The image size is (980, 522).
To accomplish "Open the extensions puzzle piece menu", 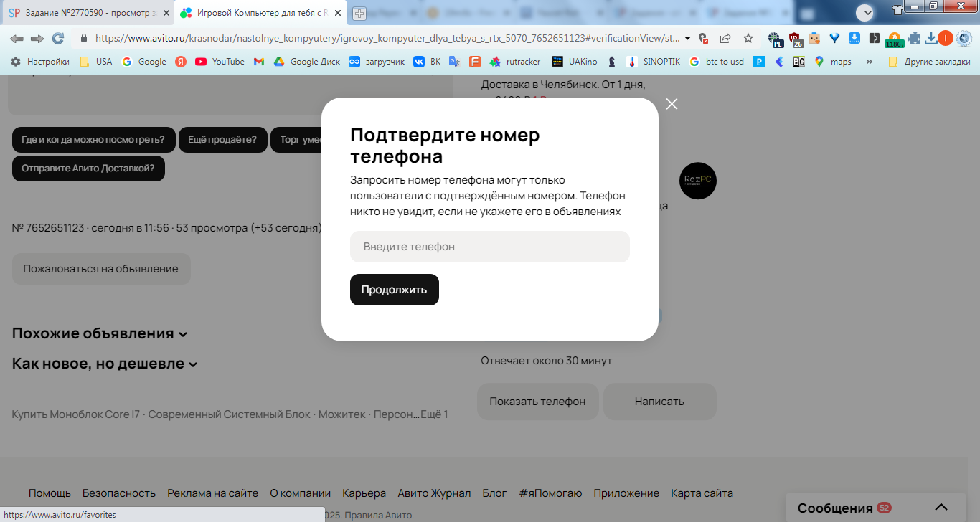I will 914,39.
